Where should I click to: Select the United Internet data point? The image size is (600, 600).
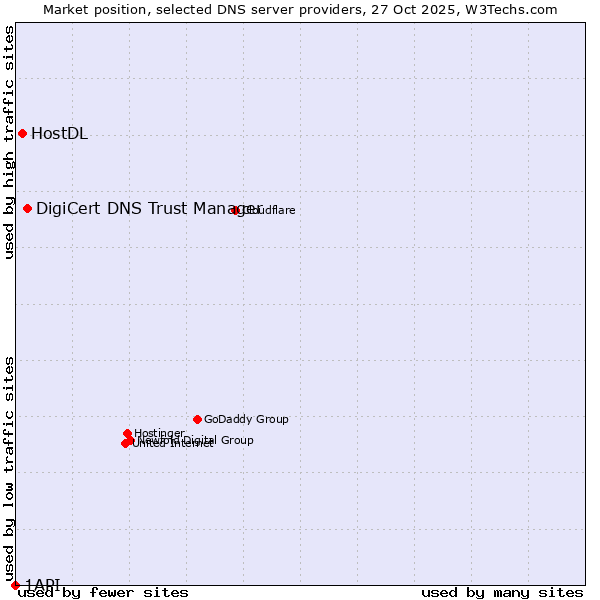(x=125, y=443)
